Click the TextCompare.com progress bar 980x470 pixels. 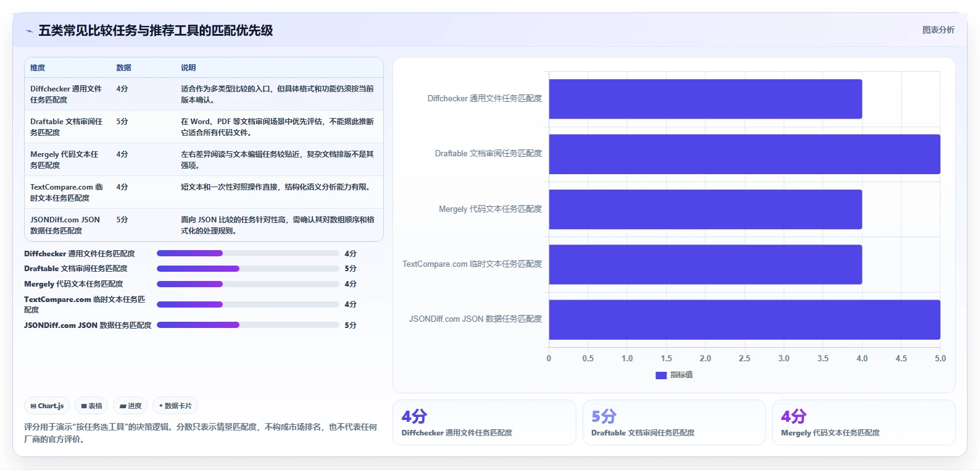pos(247,304)
